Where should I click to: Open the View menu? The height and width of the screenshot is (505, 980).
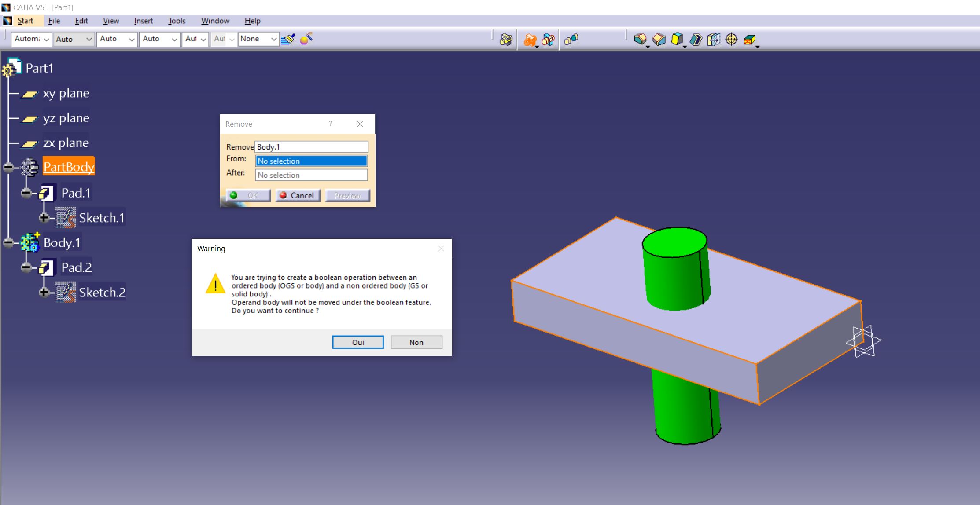(111, 21)
